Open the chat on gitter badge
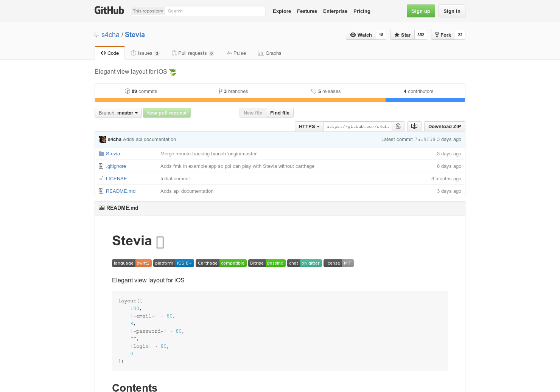 click(x=305, y=263)
